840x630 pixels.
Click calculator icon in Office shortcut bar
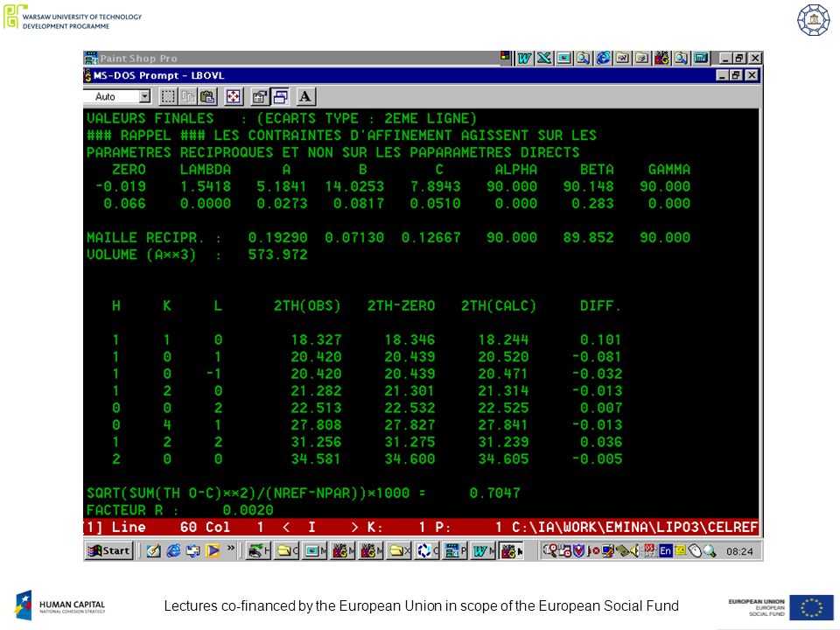click(x=701, y=58)
